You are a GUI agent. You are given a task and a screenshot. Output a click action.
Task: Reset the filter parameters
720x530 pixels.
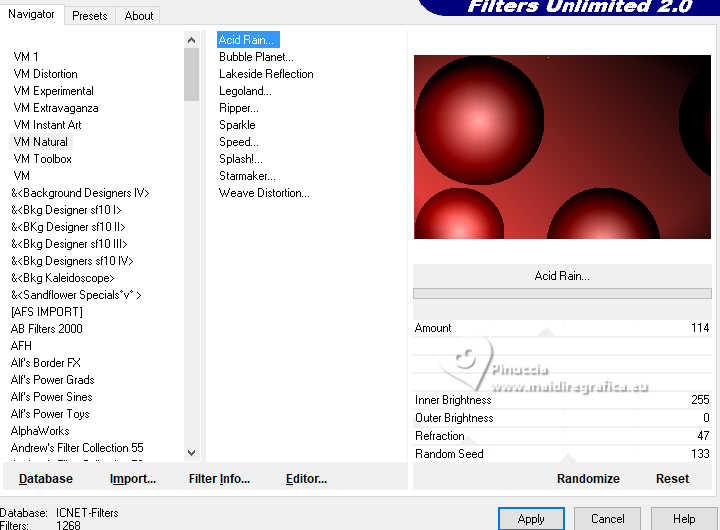pyautogui.click(x=672, y=479)
